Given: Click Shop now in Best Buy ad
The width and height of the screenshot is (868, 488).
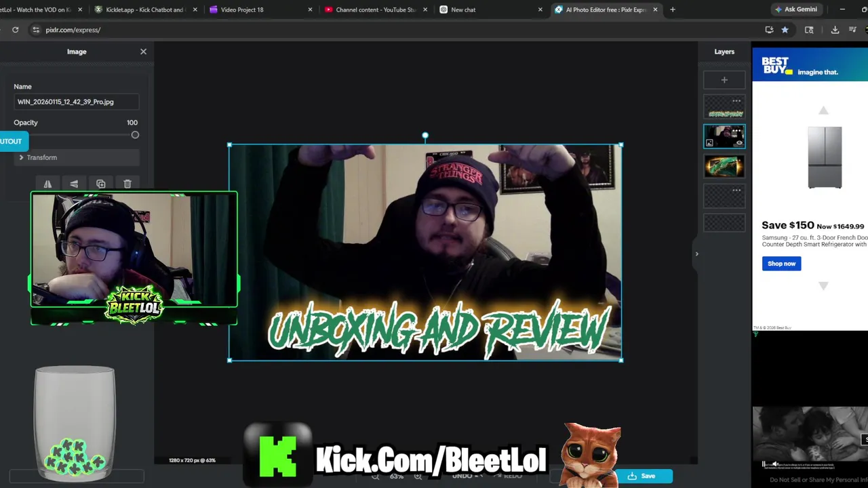Looking at the screenshot, I should tap(781, 264).
